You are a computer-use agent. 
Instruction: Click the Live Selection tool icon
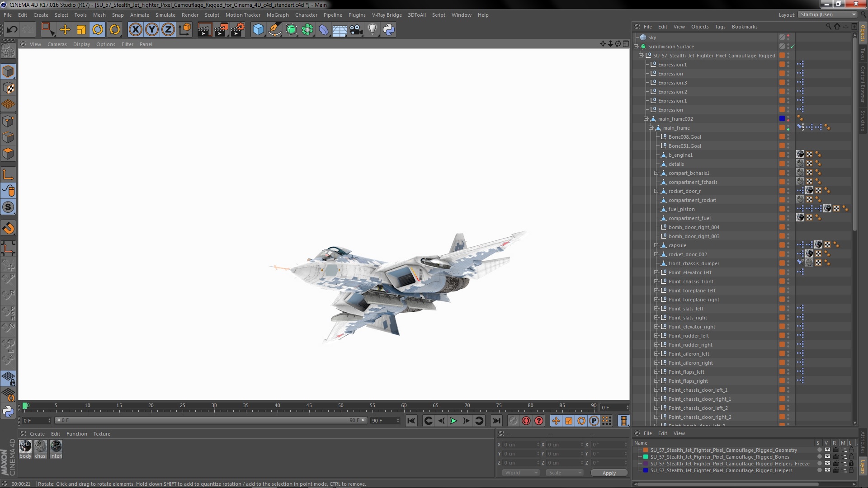coord(48,30)
